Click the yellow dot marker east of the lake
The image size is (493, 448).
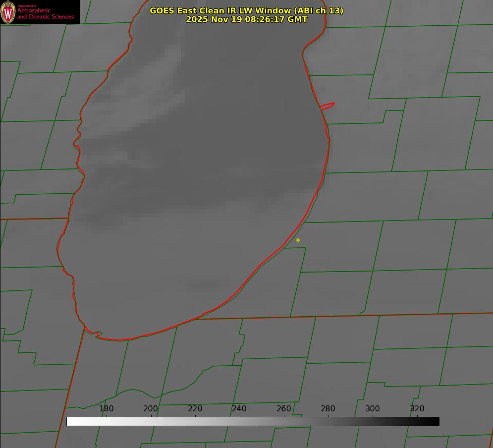click(x=298, y=240)
